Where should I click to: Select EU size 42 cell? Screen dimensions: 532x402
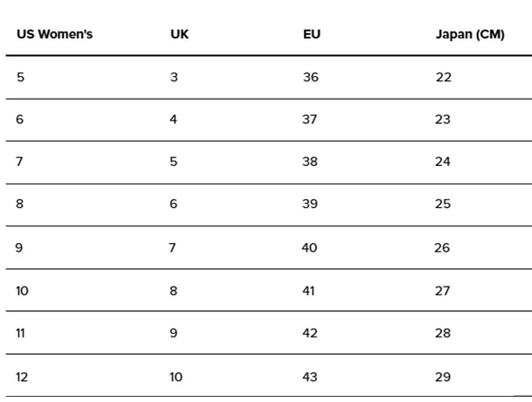pos(310,333)
